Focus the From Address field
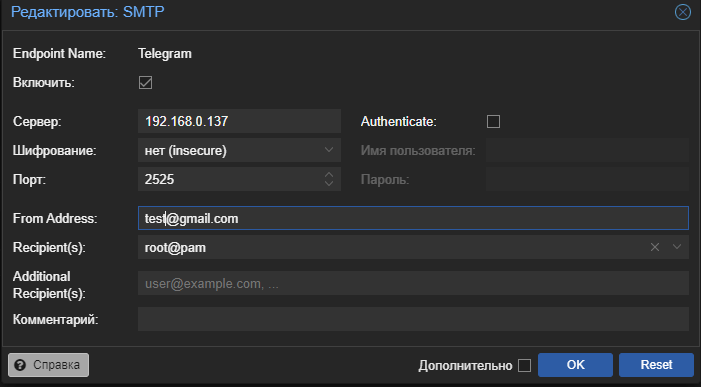701x387 pixels. point(413,218)
